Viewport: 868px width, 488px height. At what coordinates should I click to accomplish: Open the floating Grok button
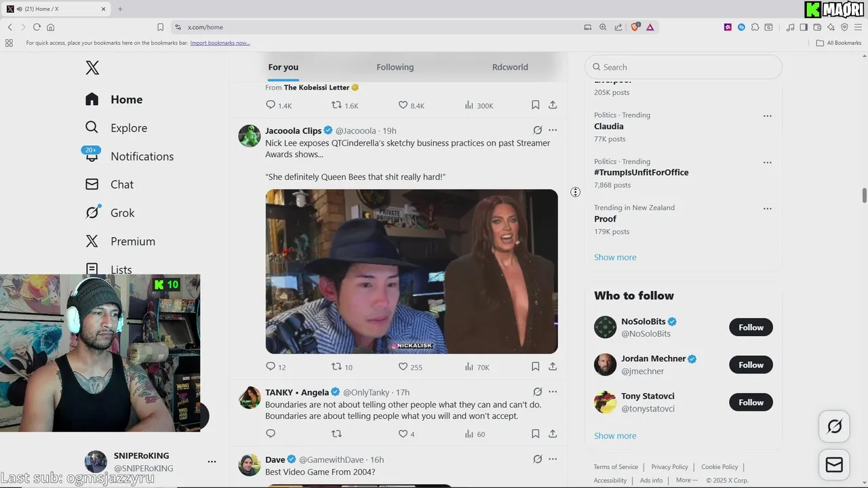coord(834,426)
